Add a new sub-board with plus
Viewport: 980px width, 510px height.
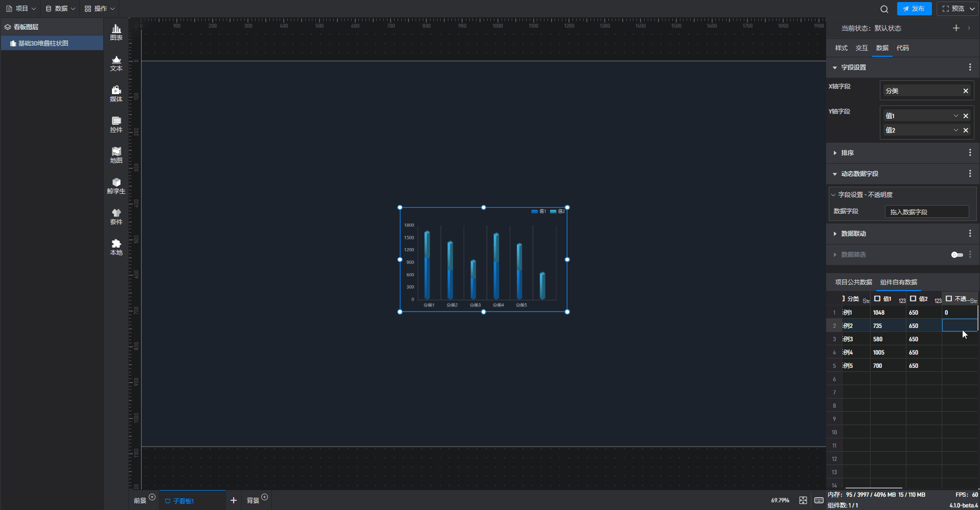tap(234, 500)
